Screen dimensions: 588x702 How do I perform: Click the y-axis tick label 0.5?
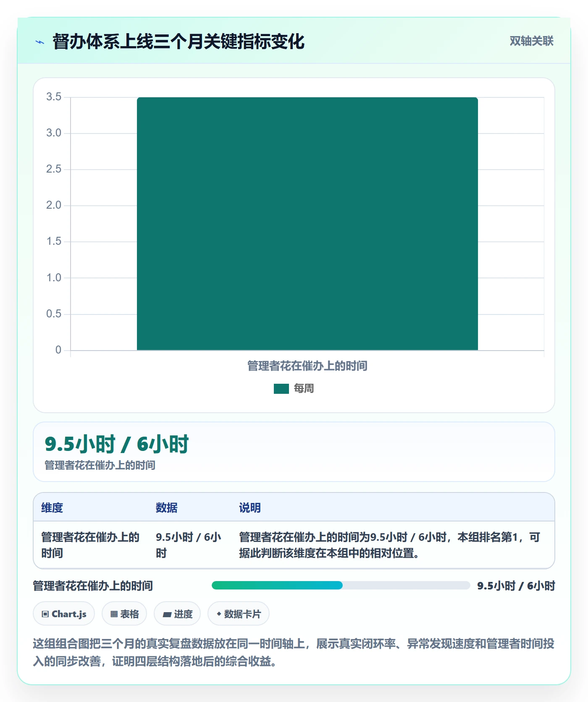pos(54,314)
